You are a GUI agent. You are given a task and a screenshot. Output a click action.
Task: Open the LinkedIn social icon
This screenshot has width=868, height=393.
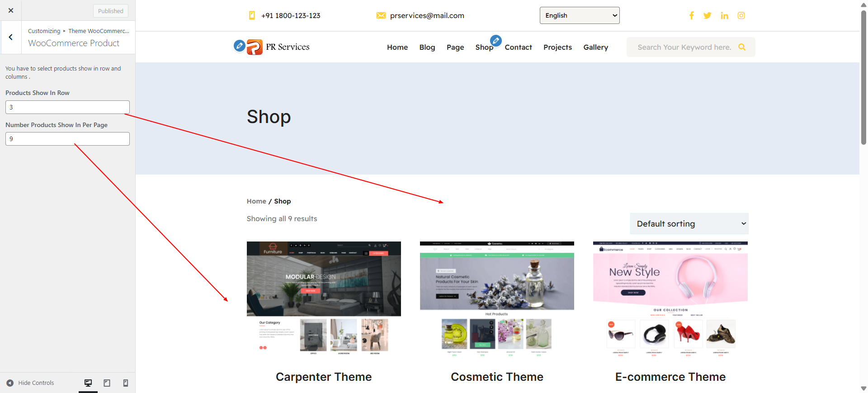(725, 15)
